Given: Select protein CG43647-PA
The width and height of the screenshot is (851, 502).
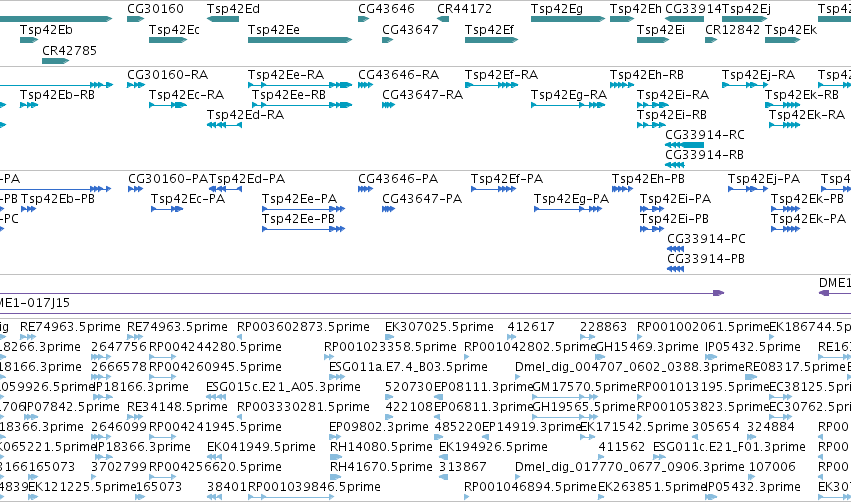Looking at the screenshot, I should (422, 199).
